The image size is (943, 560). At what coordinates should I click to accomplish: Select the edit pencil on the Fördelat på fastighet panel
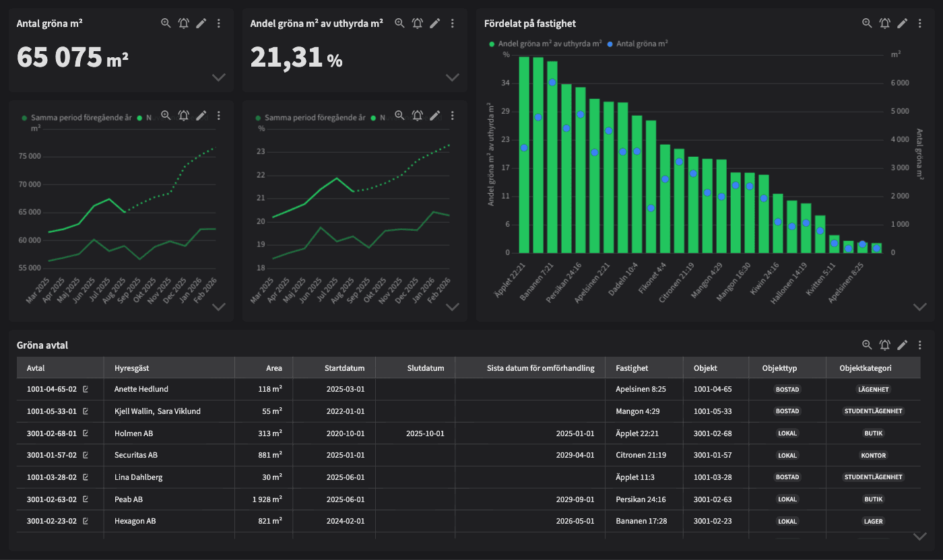pos(903,22)
